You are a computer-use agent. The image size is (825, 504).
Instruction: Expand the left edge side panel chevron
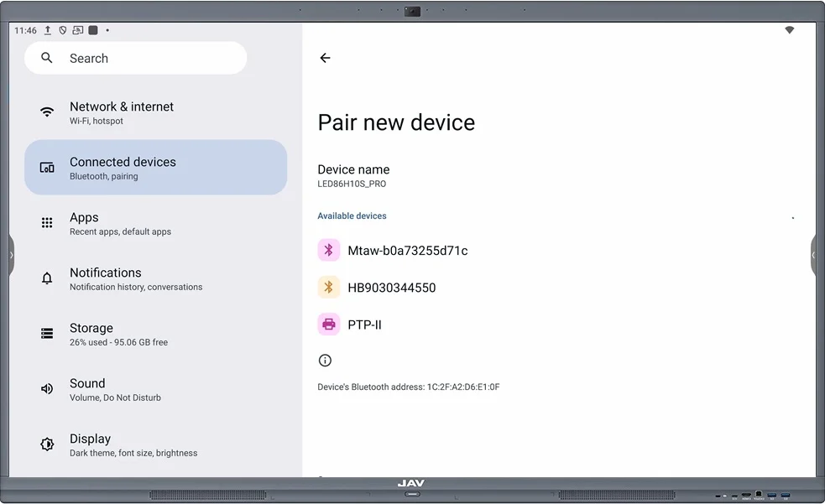11,255
